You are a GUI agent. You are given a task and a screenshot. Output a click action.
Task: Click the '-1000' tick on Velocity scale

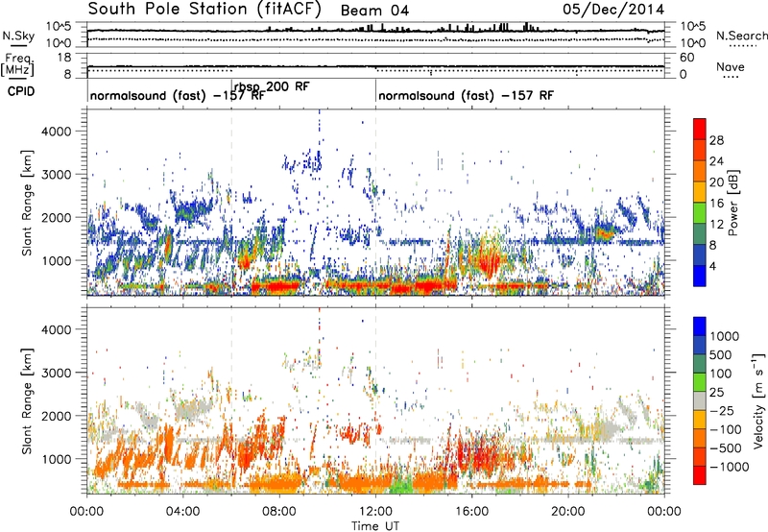(729, 467)
